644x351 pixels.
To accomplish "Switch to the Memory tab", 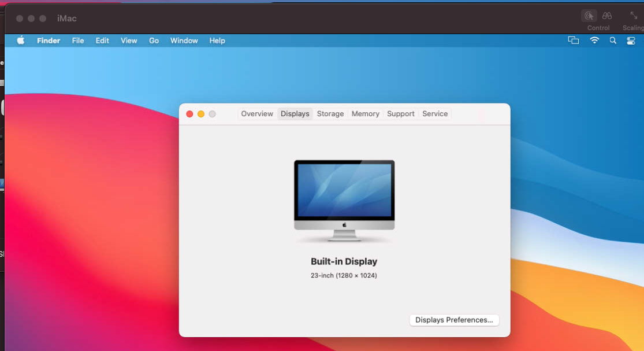I will [x=365, y=114].
